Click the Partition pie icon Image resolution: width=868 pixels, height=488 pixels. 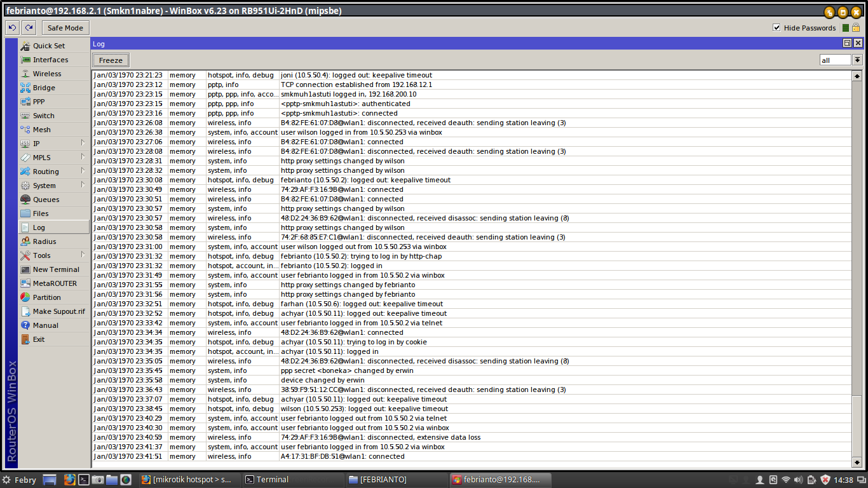(x=25, y=297)
